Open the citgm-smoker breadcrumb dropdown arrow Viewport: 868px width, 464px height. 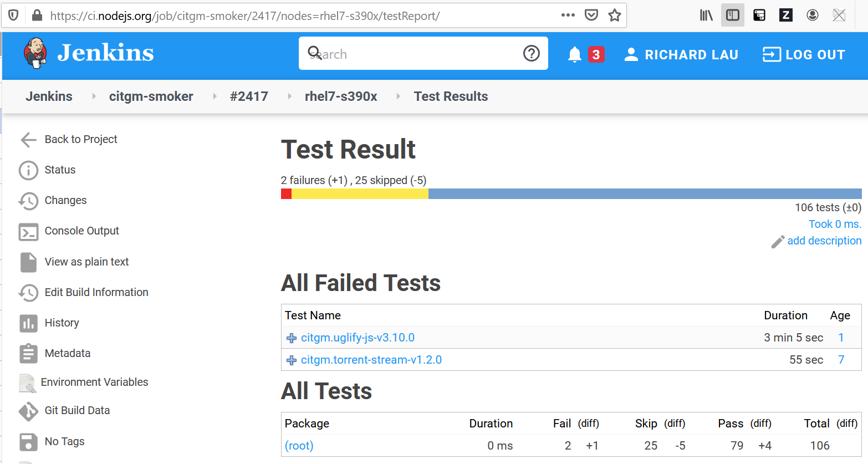point(215,96)
